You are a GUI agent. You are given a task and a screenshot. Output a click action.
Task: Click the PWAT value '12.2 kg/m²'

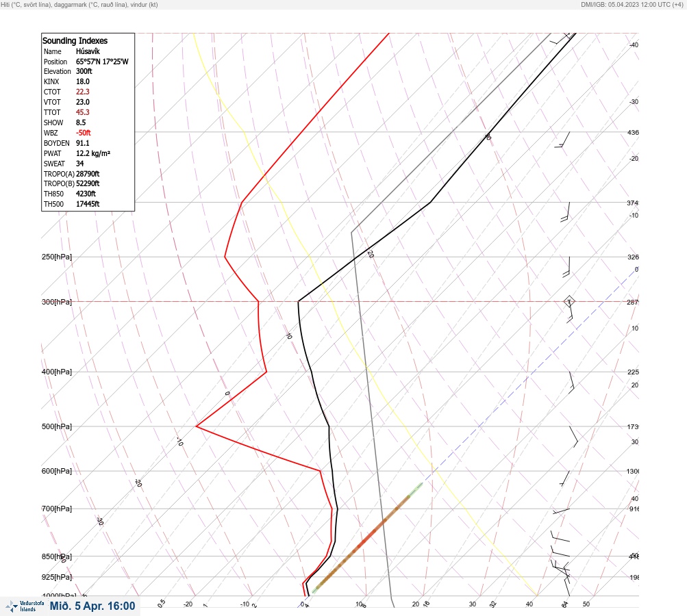93,153
